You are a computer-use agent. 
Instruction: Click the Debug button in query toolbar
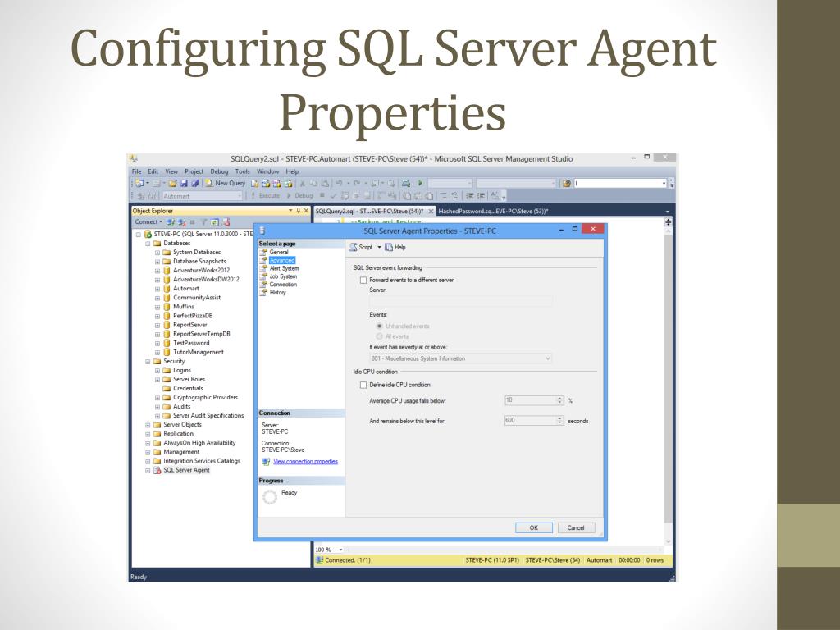click(300, 195)
